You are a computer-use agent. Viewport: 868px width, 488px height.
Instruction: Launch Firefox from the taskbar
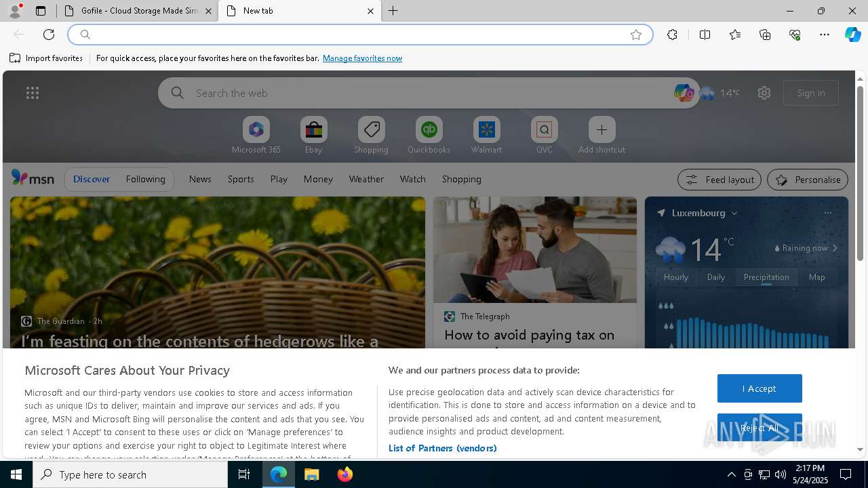345,474
